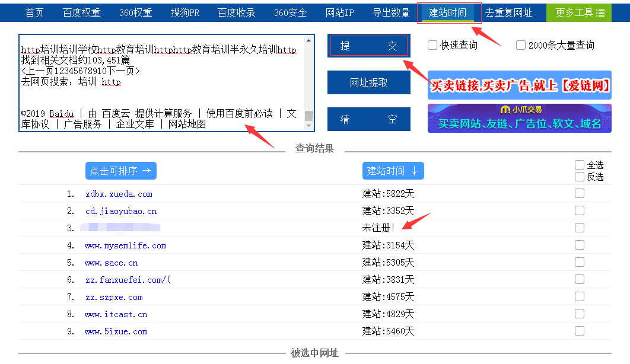Screen dimensions: 630x364
Task: Check the 反选 checkbox
Action: pos(580,177)
